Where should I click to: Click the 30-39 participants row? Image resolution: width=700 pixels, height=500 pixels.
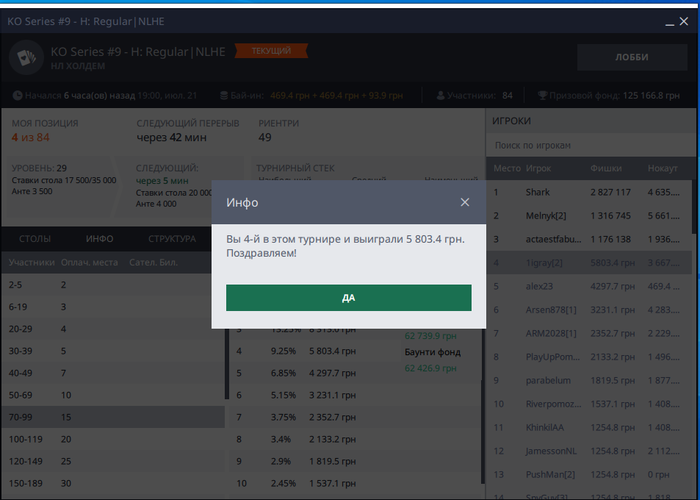tap(113, 351)
